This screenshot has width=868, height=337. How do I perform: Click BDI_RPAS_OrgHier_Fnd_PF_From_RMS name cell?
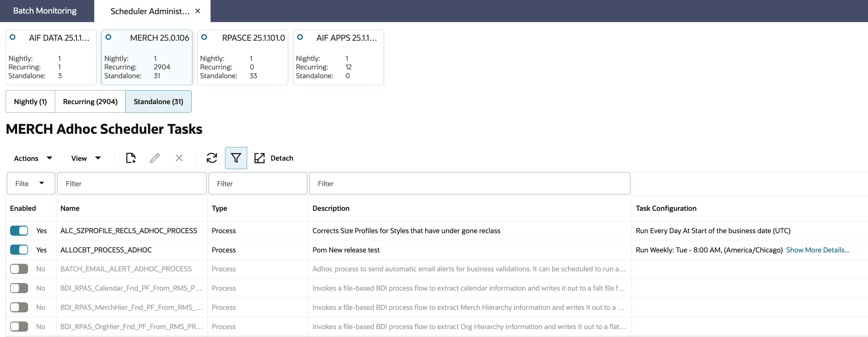tap(131, 327)
